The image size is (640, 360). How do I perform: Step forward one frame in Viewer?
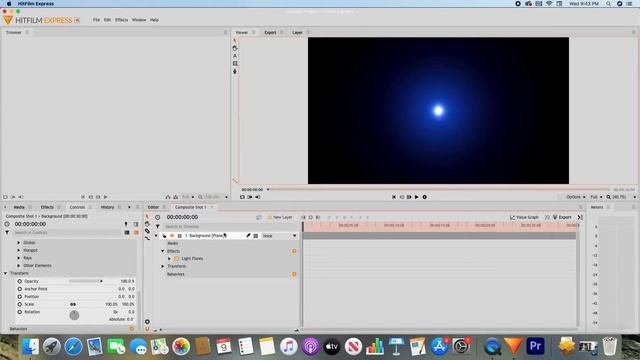click(409, 197)
